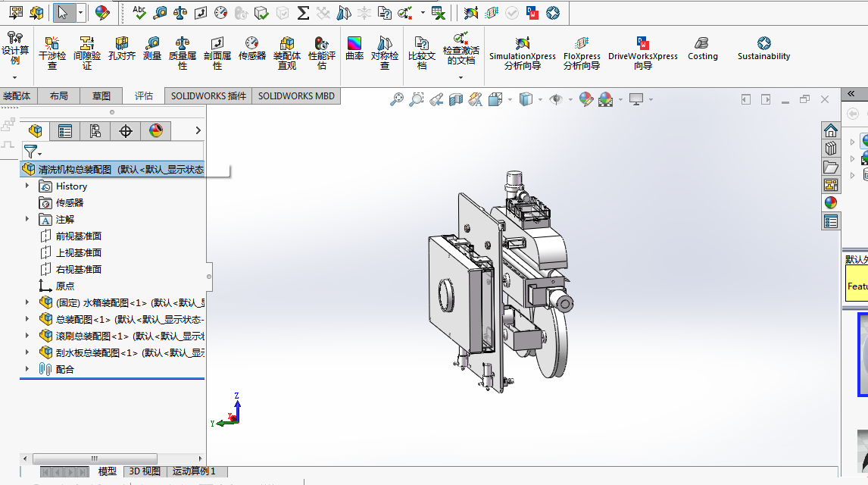The image size is (868, 485).
Task: Open the 干涉检查 interference detection tool
Action: pyautogui.click(x=52, y=50)
